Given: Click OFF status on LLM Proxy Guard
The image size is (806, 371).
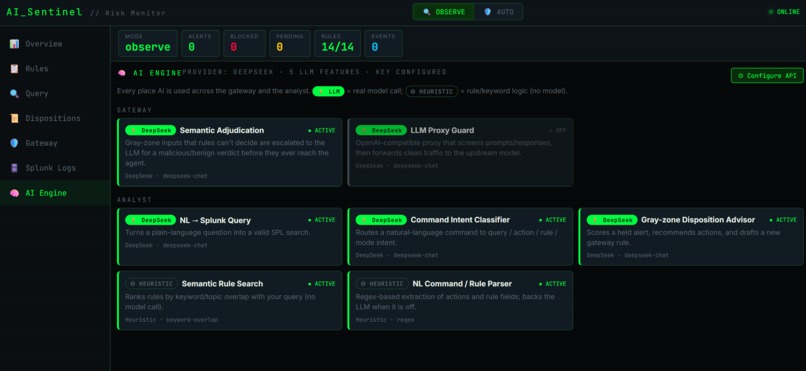Looking at the screenshot, I should point(557,131).
